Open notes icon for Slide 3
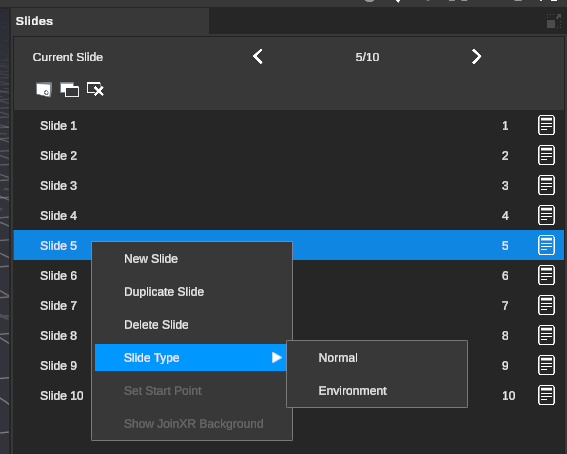The image size is (567, 454). pos(546,185)
